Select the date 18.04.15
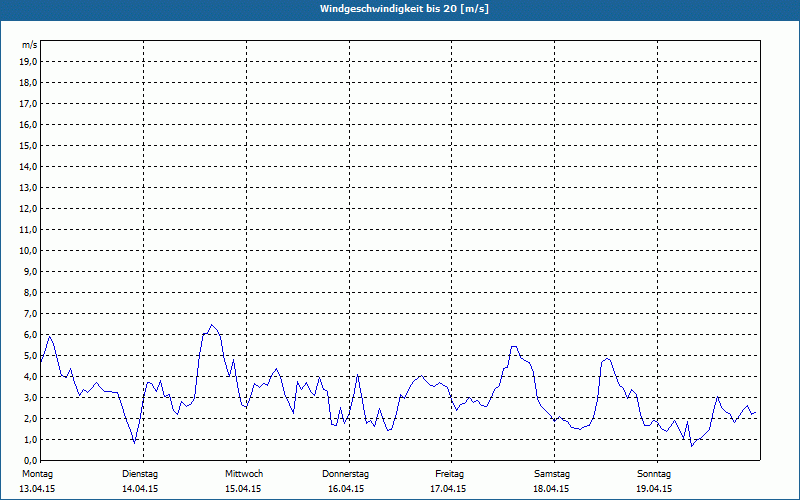 (x=551, y=489)
